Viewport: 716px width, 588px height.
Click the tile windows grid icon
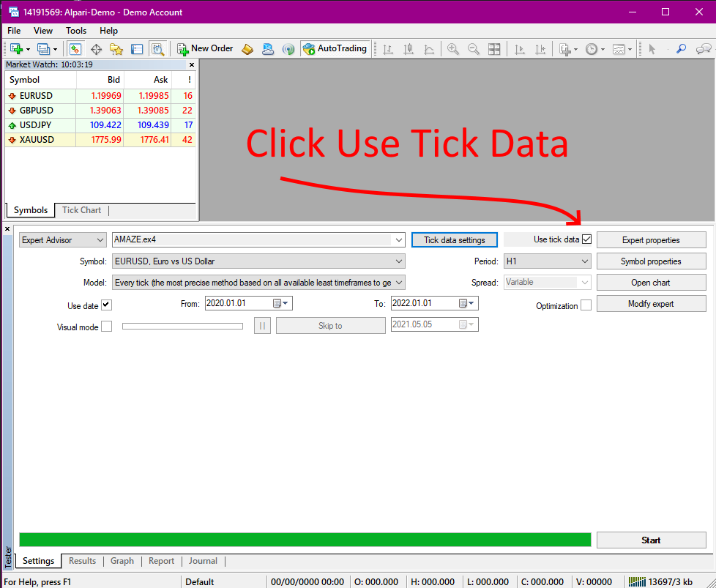click(495, 49)
